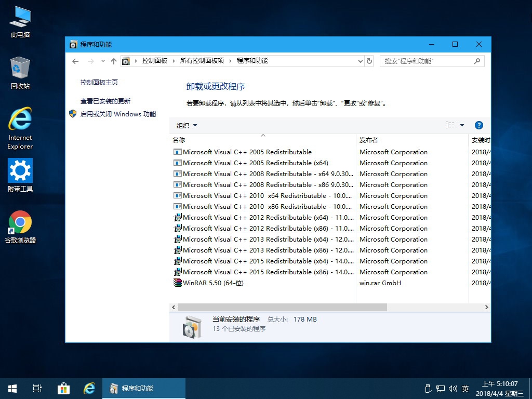Click the change view layout icon
Screen dimensions: 532x399
(450, 125)
